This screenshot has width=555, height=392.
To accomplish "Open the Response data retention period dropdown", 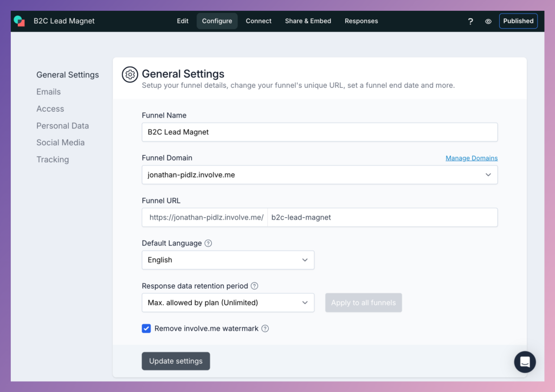I will (x=228, y=303).
